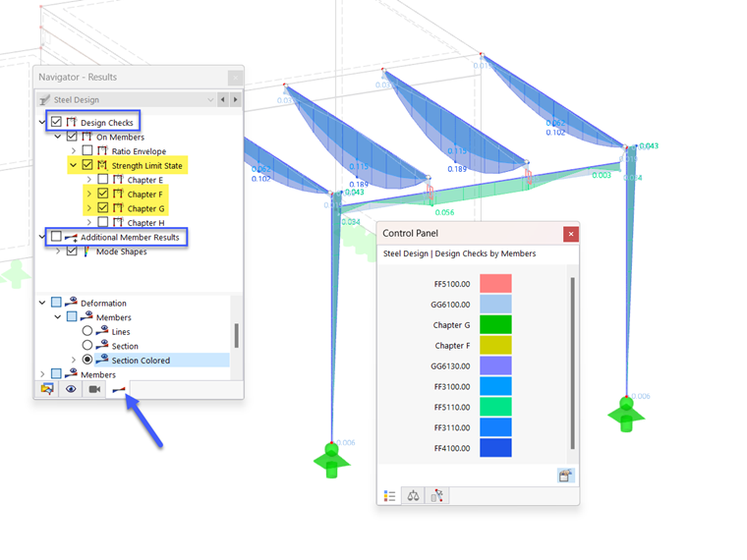Switch to Navigator Display eye tab
Viewport: 747px width, 560px height.
(x=71, y=389)
